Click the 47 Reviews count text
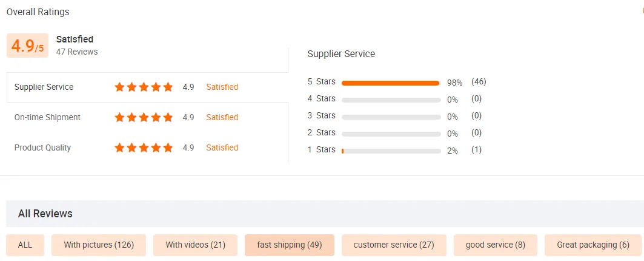This screenshot has height=261, width=644. 77,52
